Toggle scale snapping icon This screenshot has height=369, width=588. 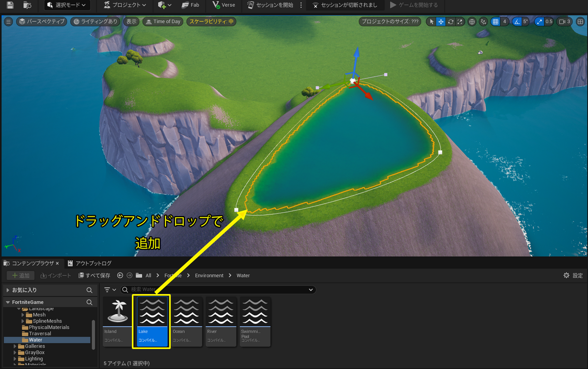539,22
